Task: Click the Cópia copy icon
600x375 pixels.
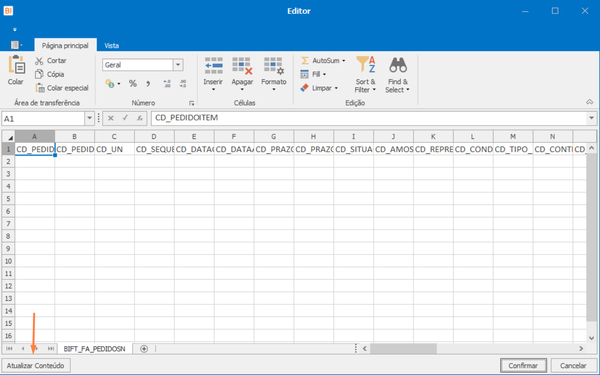Action: [x=39, y=74]
